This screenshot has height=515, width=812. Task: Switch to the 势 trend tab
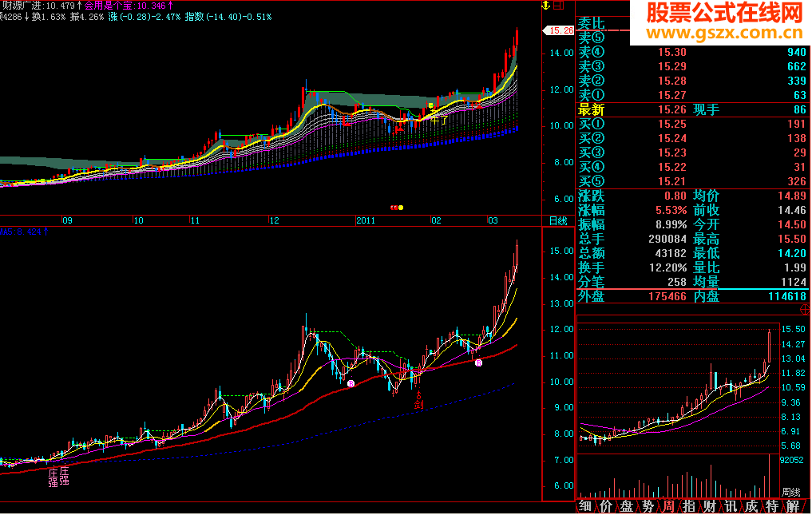pyautogui.click(x=648, y=506)
